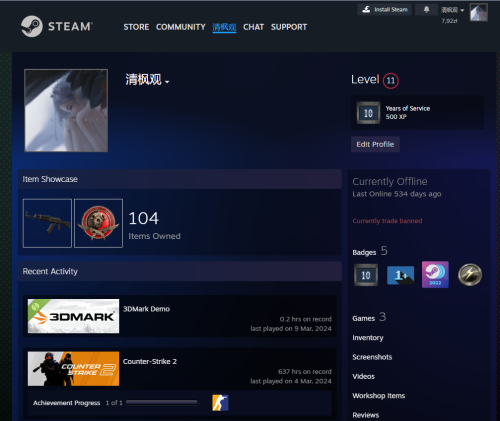Expand the profile name dropdown arrow
The image size is (500, 421).
167,82
